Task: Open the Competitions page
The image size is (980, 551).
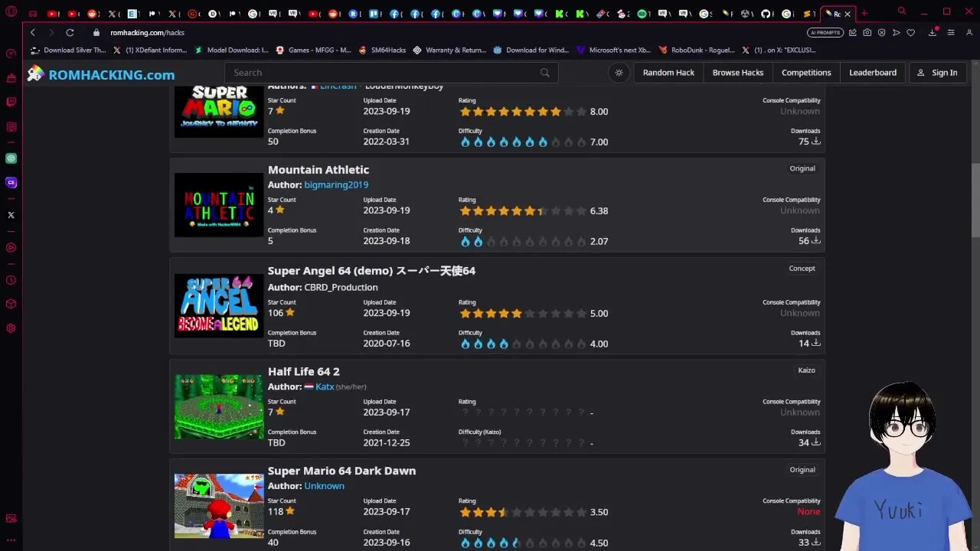Action: [806, 73]
